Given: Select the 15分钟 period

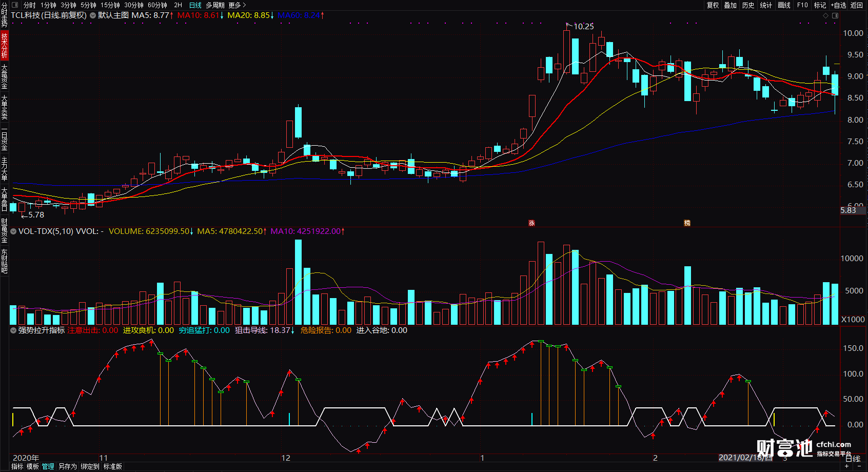Looking at the screenshot, I should [x=110, y=5].
